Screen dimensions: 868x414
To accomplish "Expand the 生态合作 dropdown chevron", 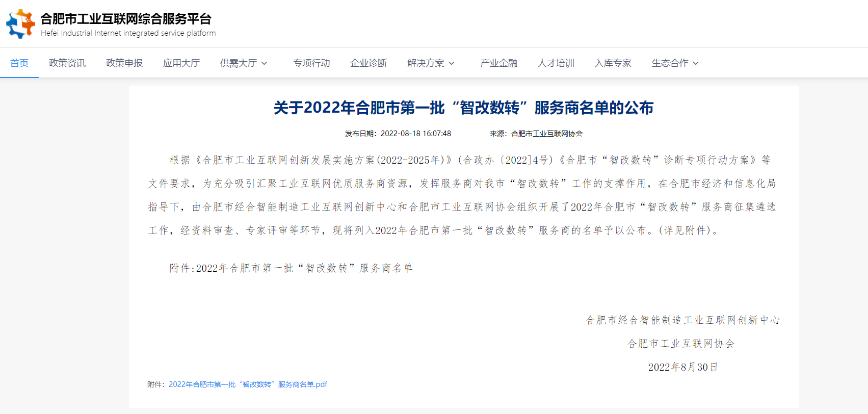I will tap(696, 63).
